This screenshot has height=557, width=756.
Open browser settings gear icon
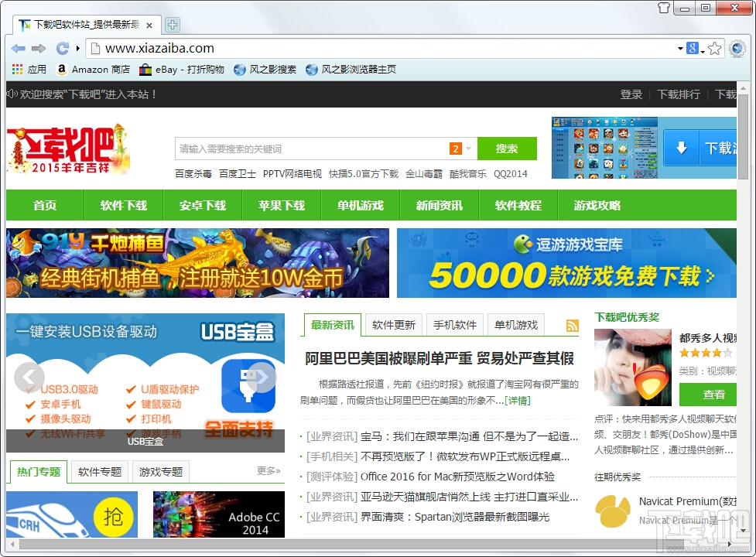(x=737, y=48)
